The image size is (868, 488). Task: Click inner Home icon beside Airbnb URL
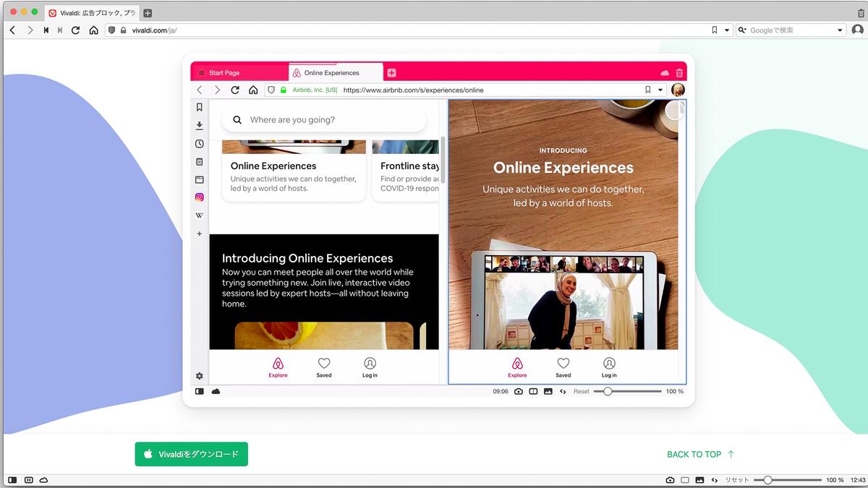pos(253,90)
